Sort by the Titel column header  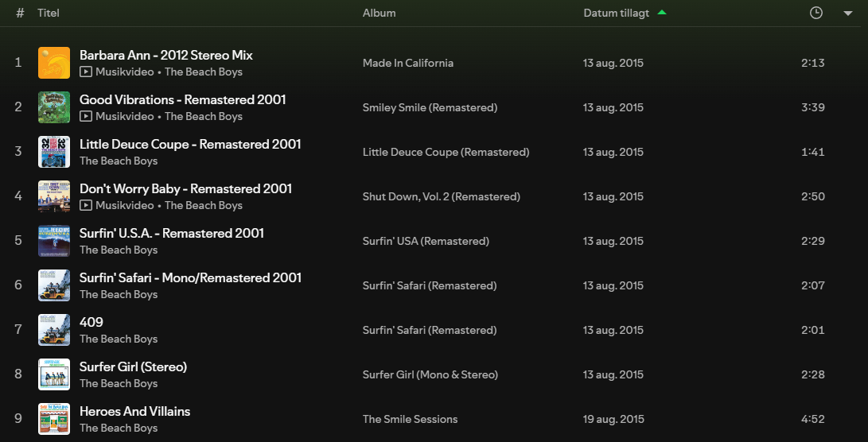[x=49, y=13]
